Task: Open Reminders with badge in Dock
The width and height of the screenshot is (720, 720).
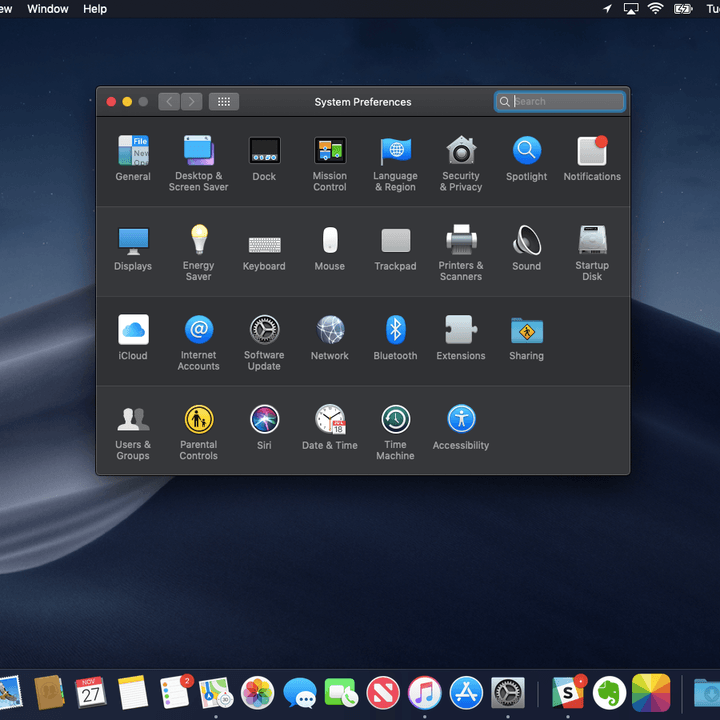Action: click(x=176, y=692)
